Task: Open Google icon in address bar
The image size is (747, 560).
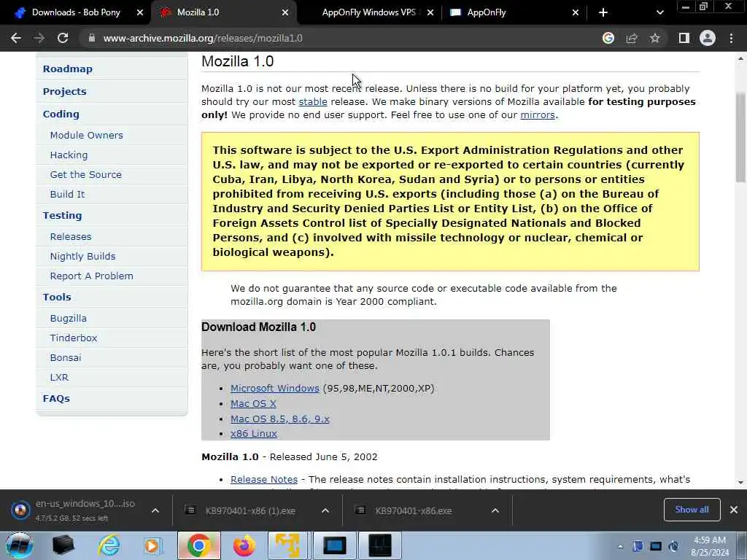Action: (608, 38)
